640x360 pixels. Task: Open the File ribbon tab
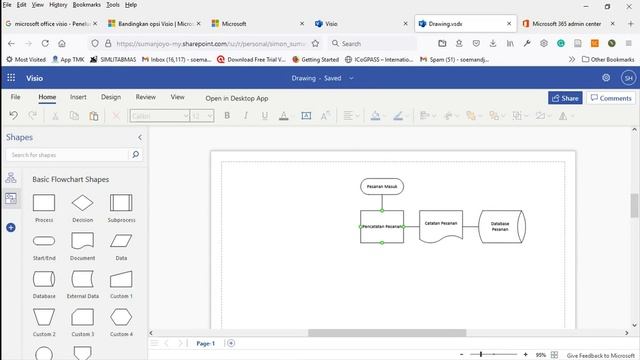[x=16, y=97]
